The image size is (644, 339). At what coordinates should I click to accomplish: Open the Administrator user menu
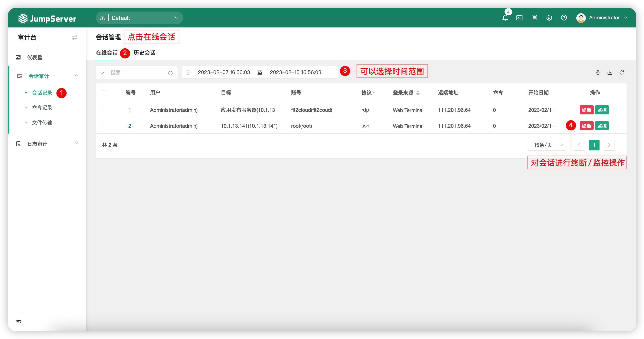(608, 18)
